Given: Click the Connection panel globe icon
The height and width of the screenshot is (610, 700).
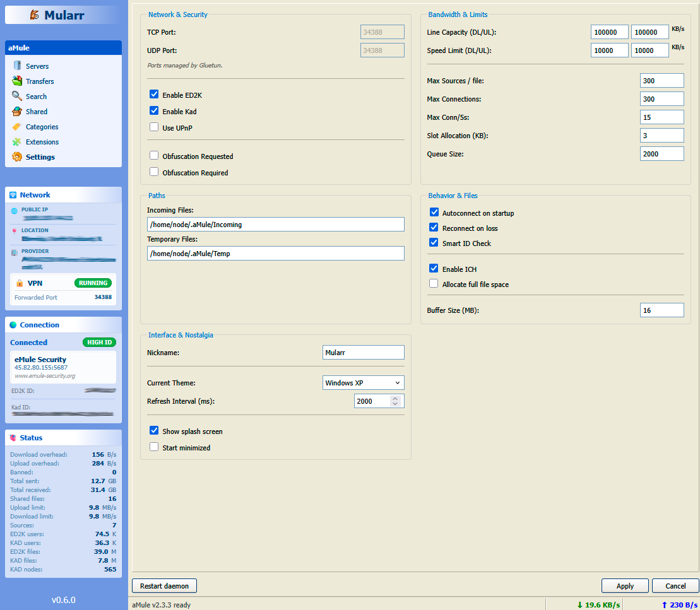Looking at the screenshot, I should click(13, 325).
